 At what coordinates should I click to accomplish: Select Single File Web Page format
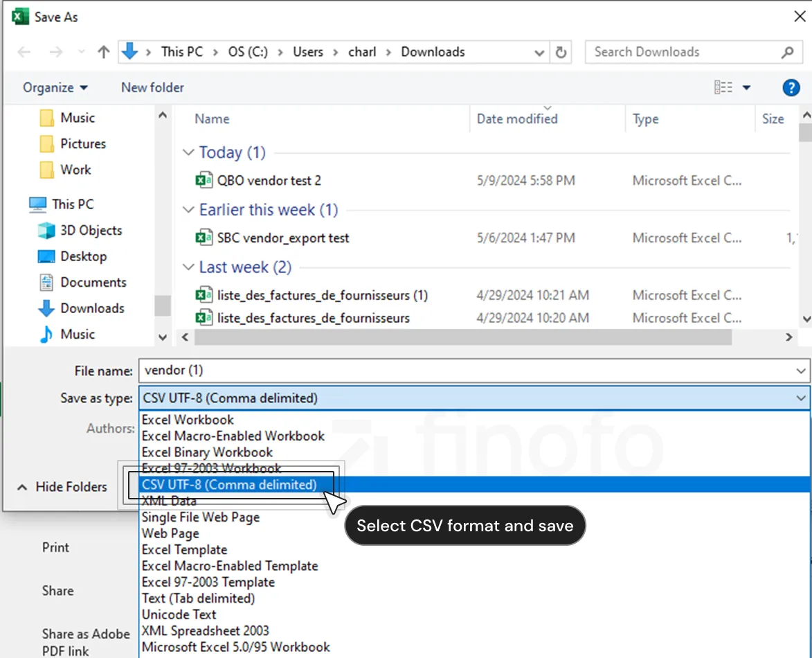pos(475,517)
